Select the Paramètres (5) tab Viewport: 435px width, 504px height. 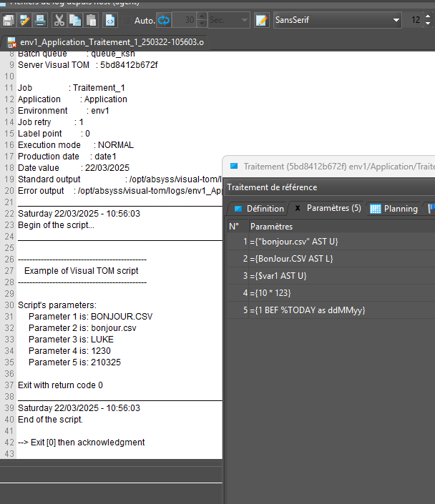328,208
